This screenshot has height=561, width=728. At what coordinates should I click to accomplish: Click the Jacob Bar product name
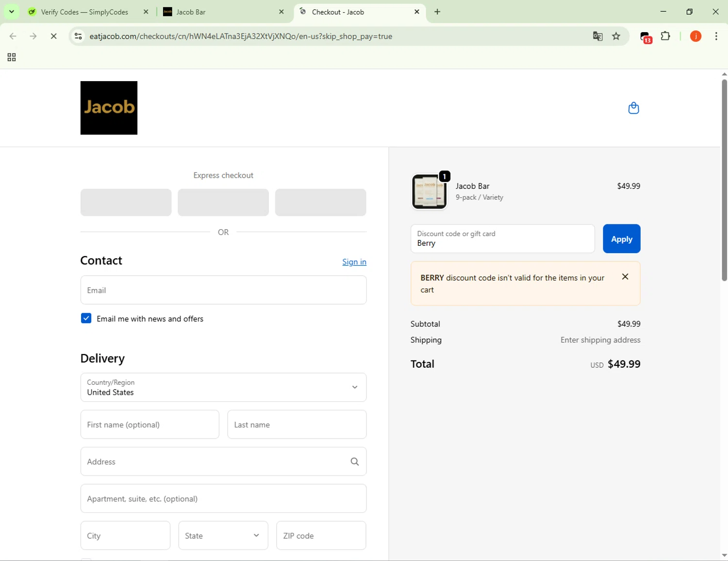pos(472,186)
